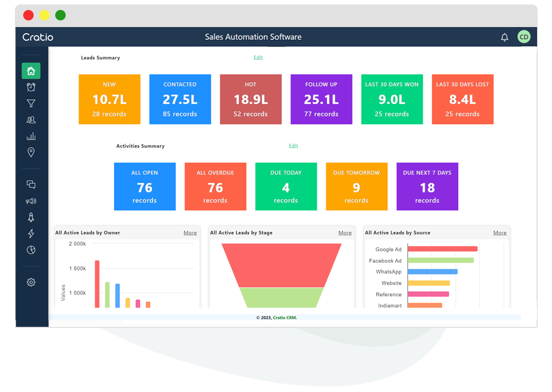Open the CD user profile avatar
The height and width of the screenshot is (392, 552).
[524, 37]
